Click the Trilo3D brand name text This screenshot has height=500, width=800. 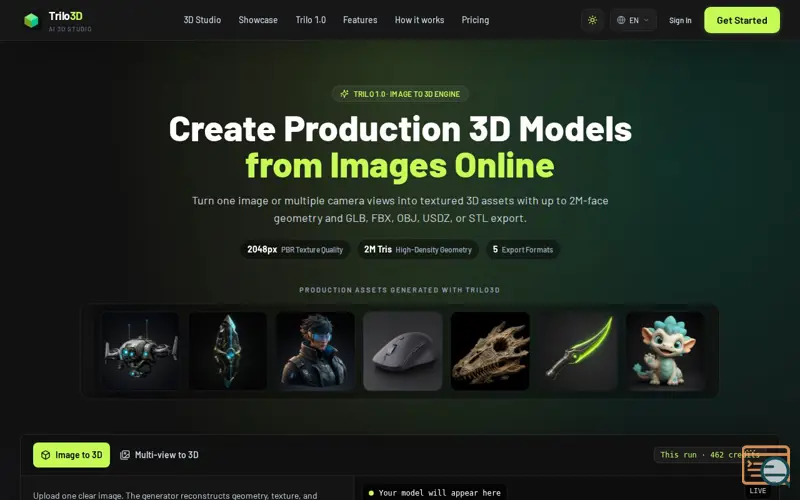point(65,16)
